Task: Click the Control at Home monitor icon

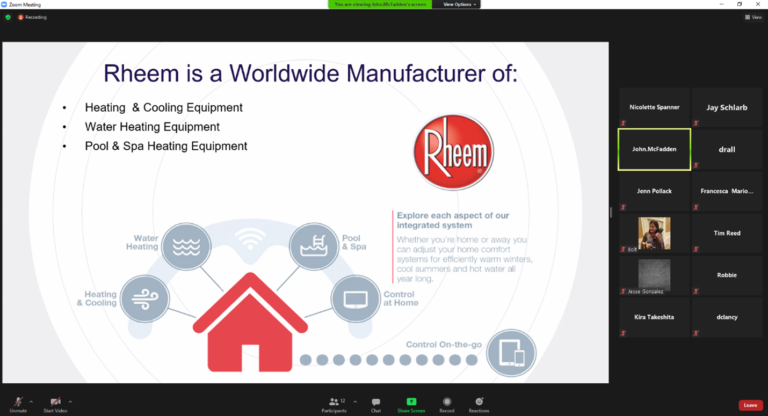Action: coord(355,299)
